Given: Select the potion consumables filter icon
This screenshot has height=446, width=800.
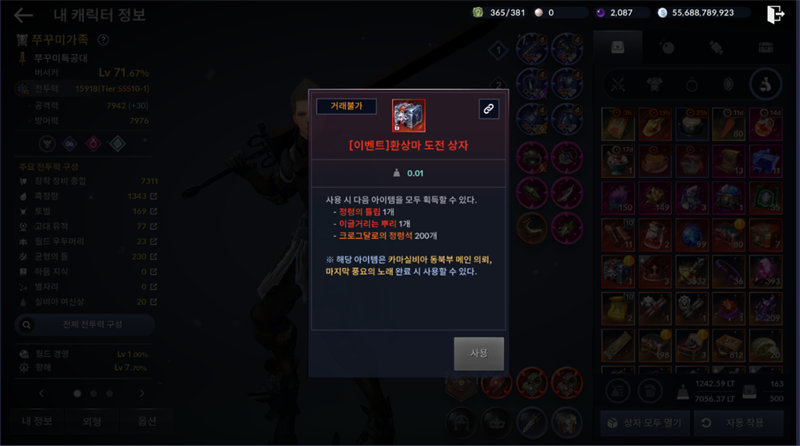Looking at the screenshot, I should 765,85.
